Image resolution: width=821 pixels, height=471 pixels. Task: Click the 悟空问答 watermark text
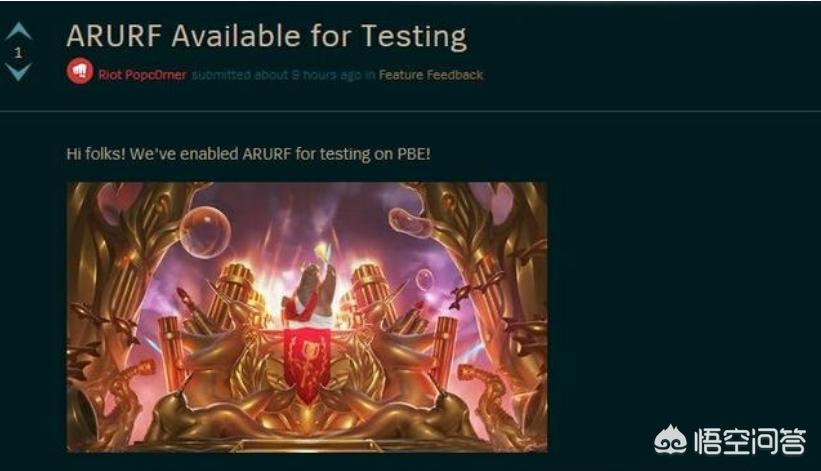point(750,441)
